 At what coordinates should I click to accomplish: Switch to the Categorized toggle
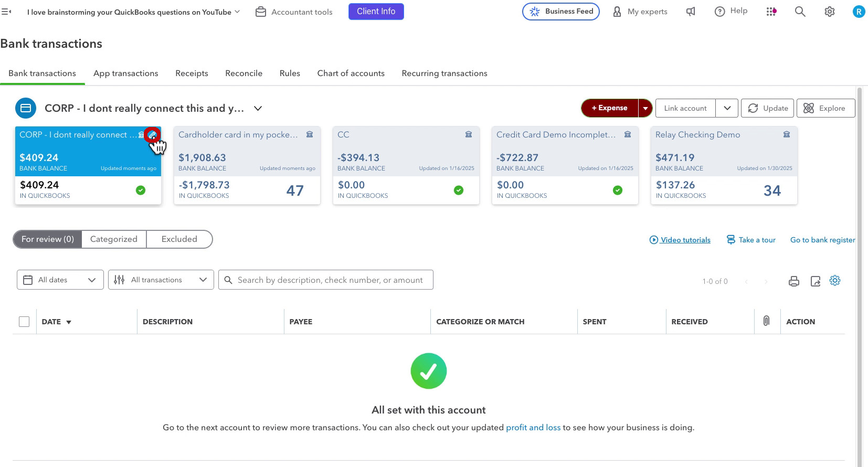114,239
